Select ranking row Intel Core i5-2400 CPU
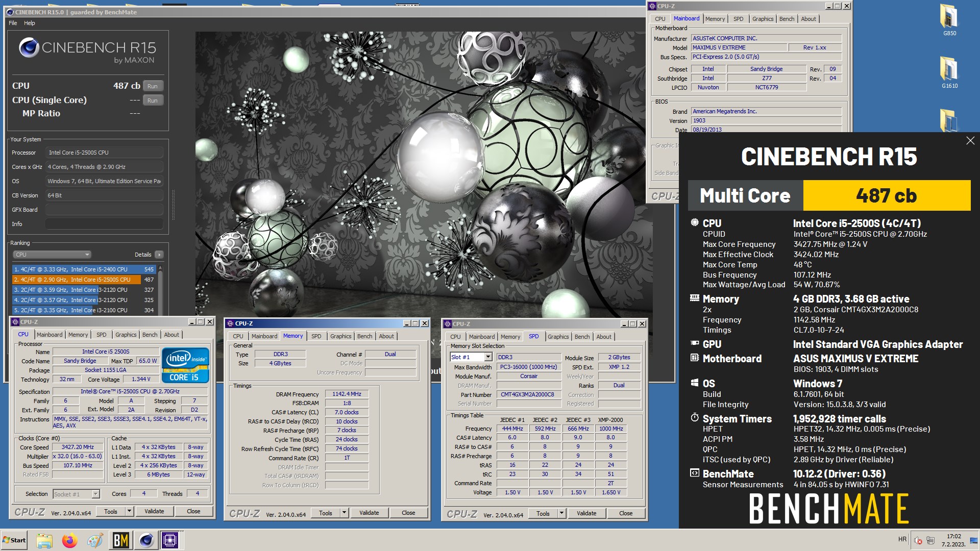 click(84, 269)
